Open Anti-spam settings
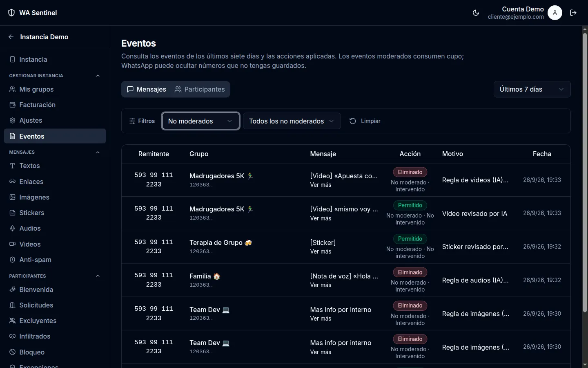Viewport: 588px width, 368px height. click(55, 260)
